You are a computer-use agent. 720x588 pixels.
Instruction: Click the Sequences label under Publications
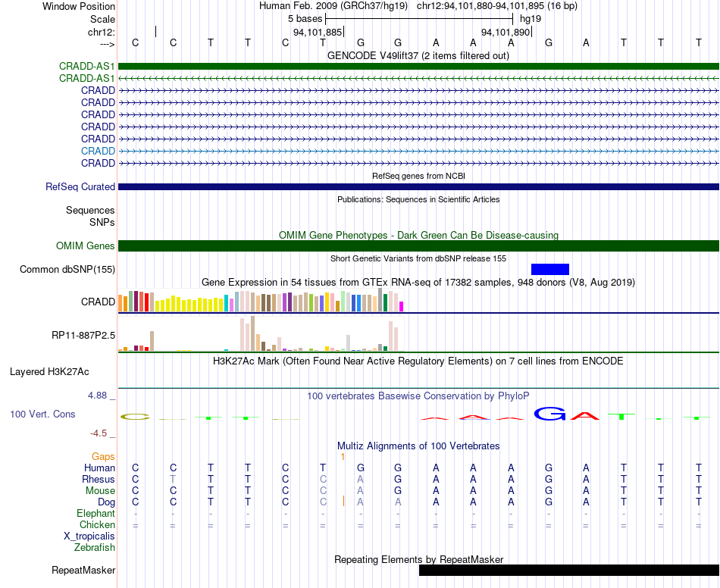90,210
